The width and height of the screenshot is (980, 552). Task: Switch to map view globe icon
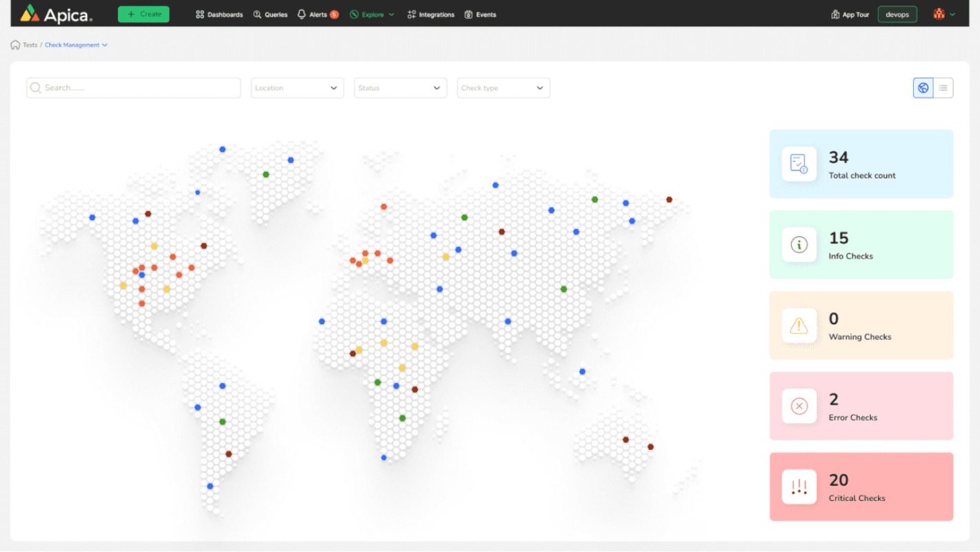[923, 88]
